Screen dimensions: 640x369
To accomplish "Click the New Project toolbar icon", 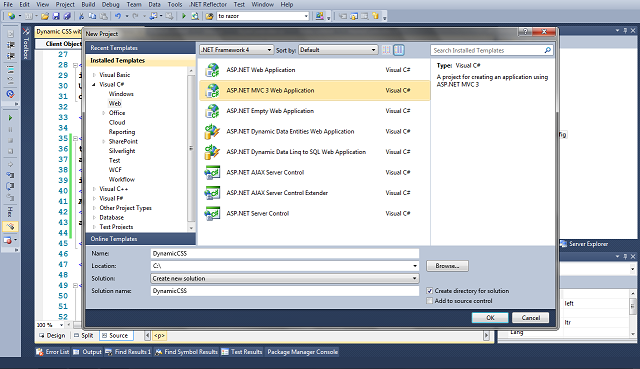I will 11,16.
